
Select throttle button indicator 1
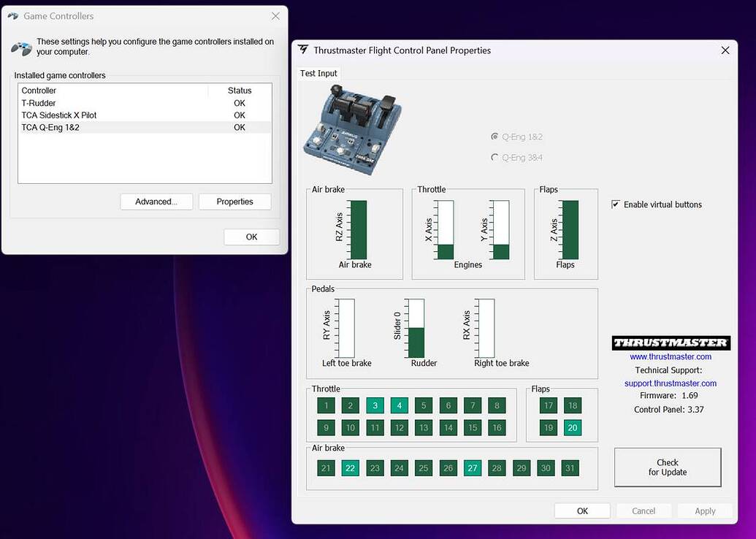coord(326,405)
